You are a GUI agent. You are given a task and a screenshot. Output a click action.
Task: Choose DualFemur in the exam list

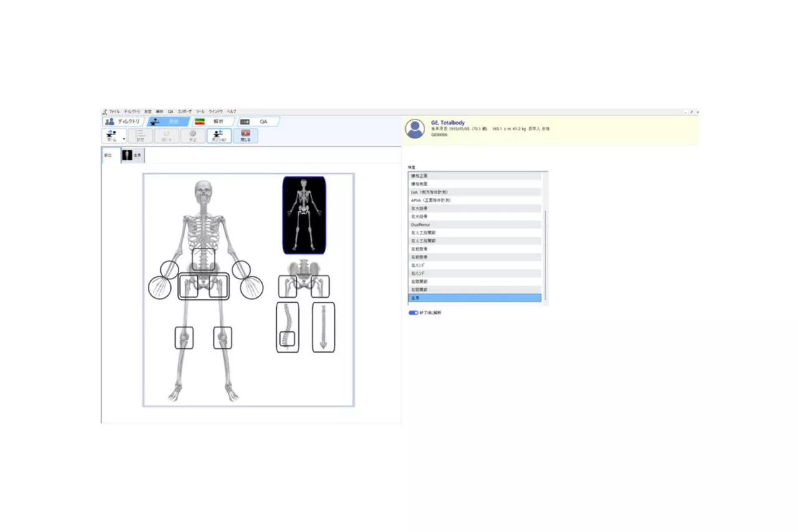click(474, 225)
